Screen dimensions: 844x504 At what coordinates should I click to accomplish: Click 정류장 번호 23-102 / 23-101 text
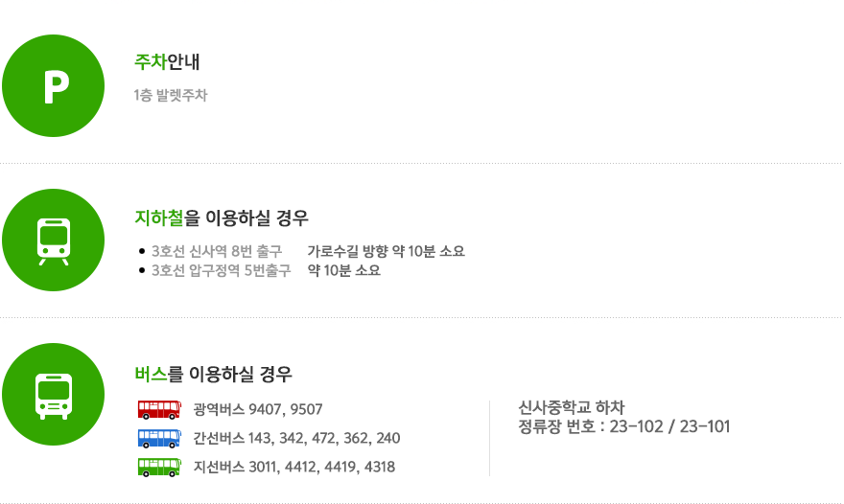pos(623,426)
